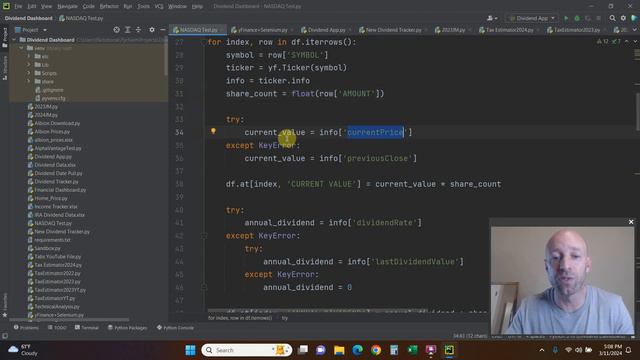
Task: Open the taskbar clock and date
Action: (611, 350)
